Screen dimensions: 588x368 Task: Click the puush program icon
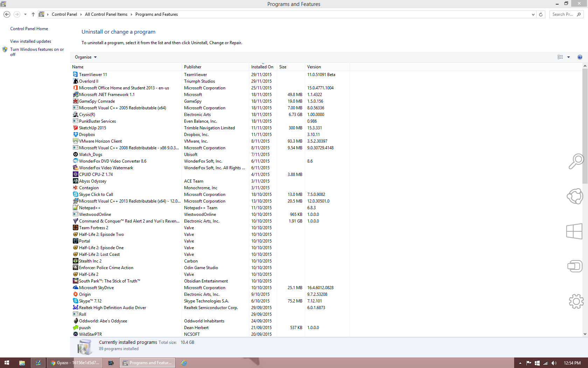pos(75,327)
